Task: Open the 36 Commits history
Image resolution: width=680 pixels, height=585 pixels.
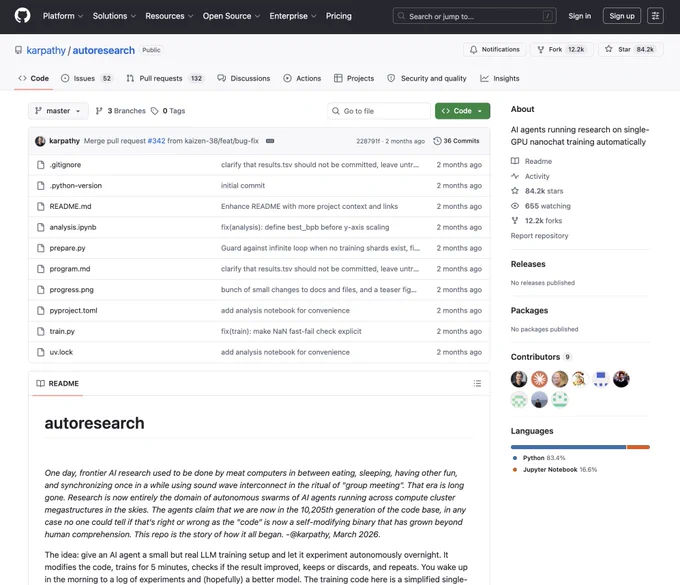Action: (x=456, y=141)
